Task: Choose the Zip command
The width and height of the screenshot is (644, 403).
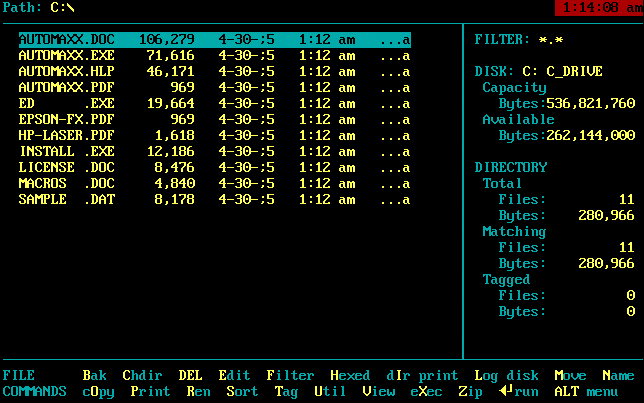Action: coord(470,391)
